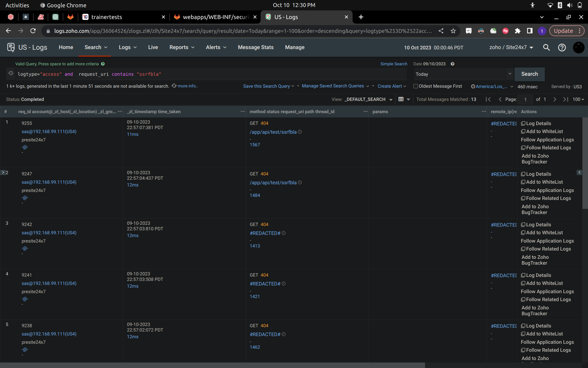The width and height of the screenshot is (588, 368).
Task: Reload the page in Chrome
Action: (x=33, y=31)
